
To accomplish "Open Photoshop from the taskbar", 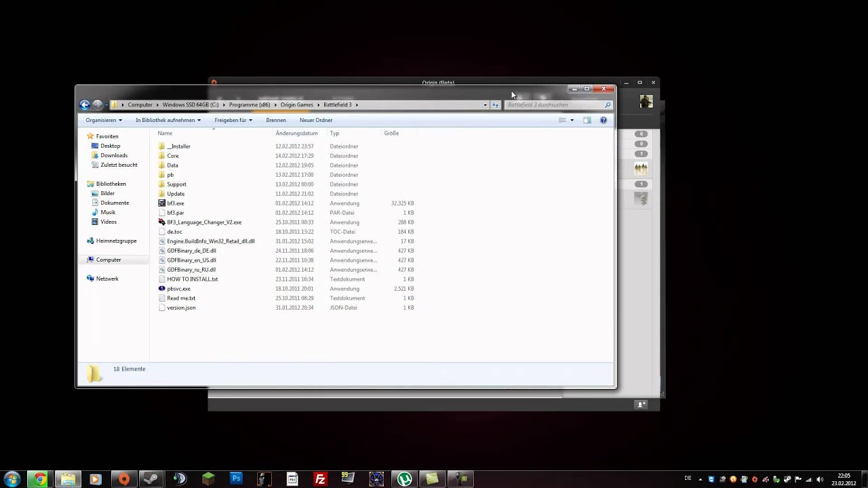I will coord(236,479).
